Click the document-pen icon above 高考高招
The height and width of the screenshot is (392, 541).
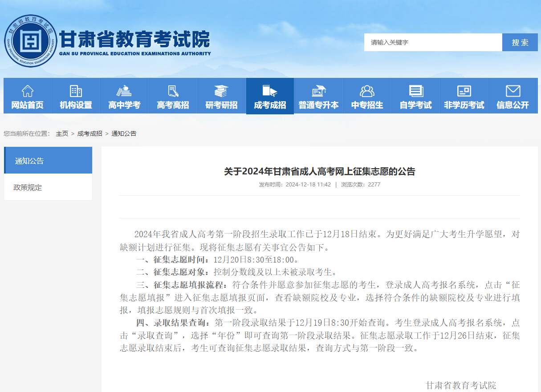(173, 91)
